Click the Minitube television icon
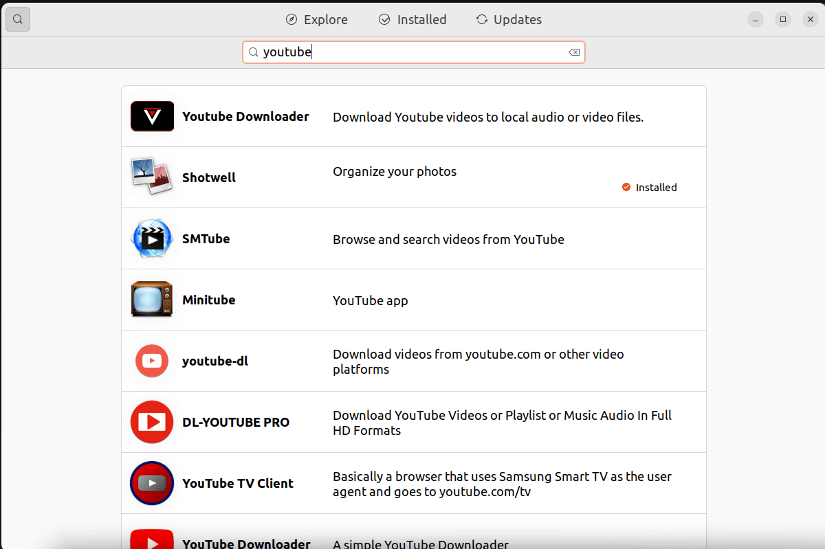Screen dimensions: 825x549 (152, 299)
